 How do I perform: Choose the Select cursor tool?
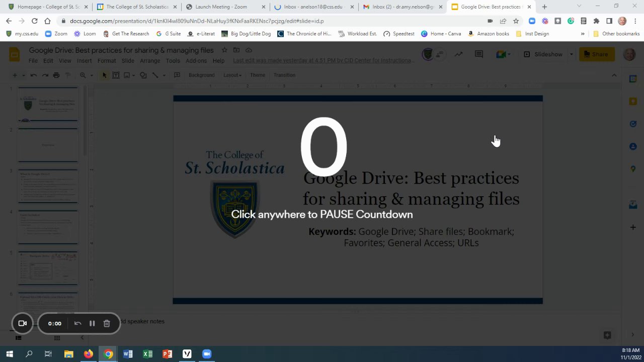click(104, 75)
